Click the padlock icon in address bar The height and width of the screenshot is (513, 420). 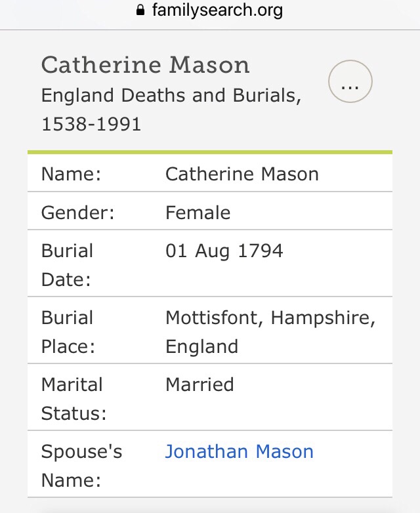(139, 10)
